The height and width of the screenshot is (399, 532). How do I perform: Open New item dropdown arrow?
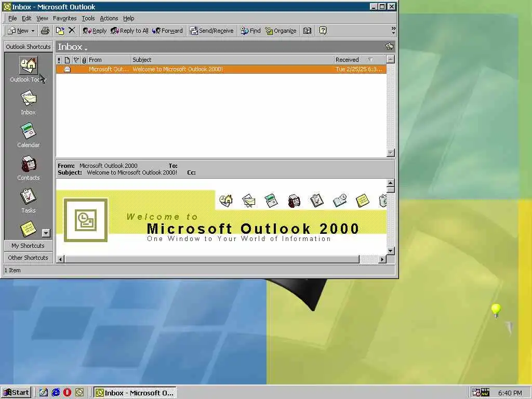(33, 31)
